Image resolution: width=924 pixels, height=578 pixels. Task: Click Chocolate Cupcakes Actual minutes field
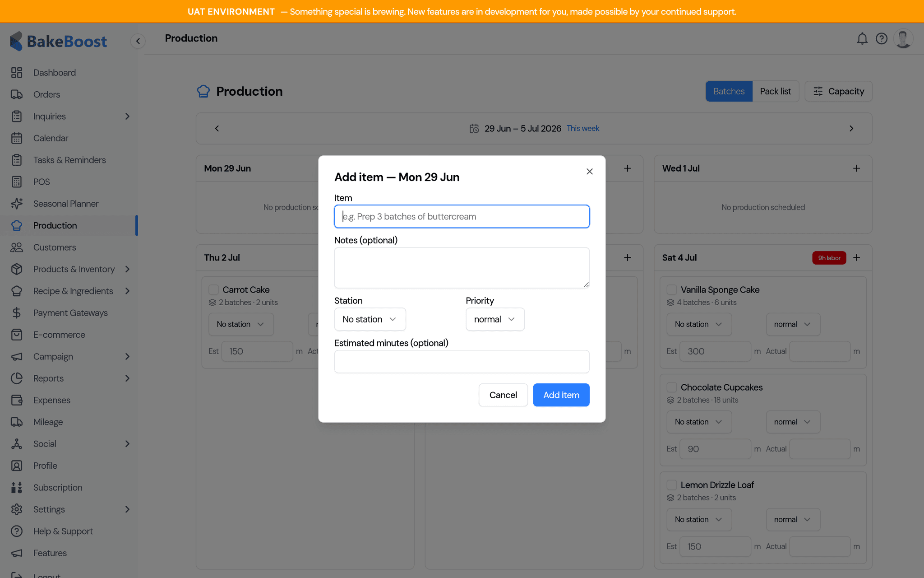820,449
